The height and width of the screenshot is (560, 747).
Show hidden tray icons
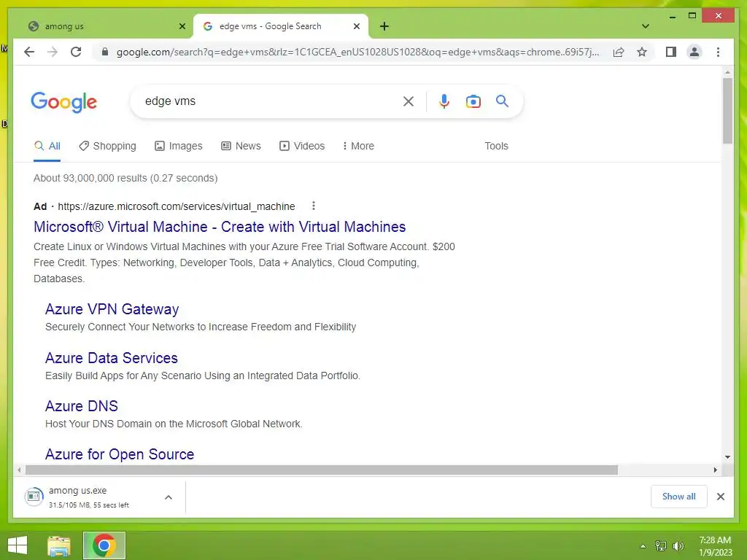click(643, 546)
